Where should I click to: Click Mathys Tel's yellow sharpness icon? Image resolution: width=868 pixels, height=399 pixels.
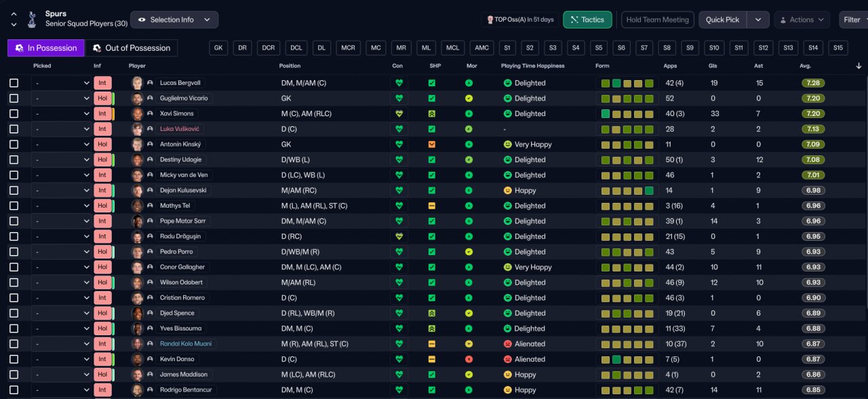tap(432, 206)
